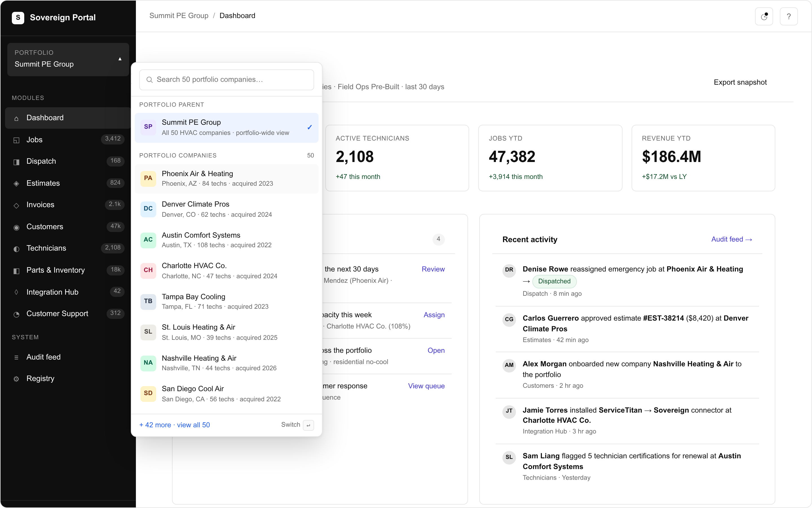Click the CH avatar for Charlotte HVAC Co.

(148, 270)
